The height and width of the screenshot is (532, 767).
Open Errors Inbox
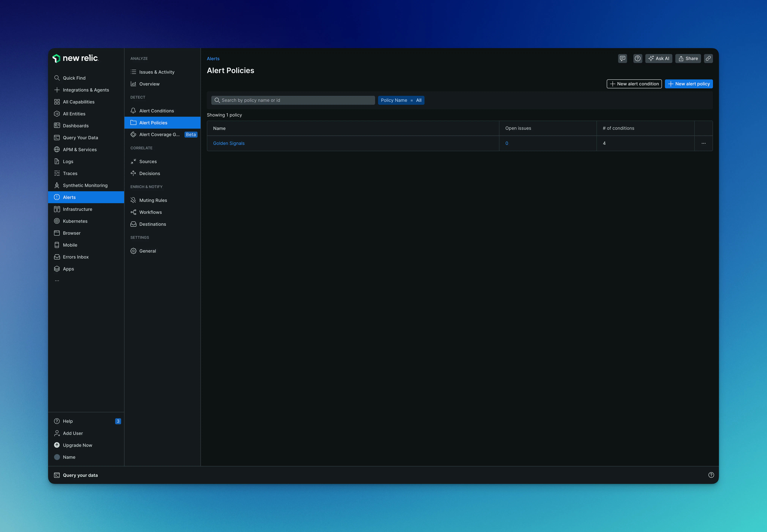click(x=86, y=257)
